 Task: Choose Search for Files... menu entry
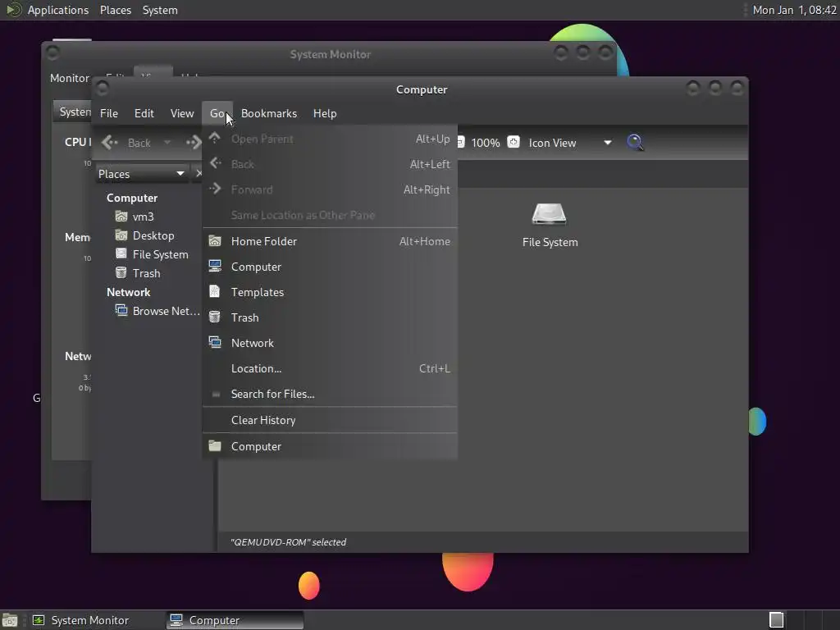click(x=330, y=394)
